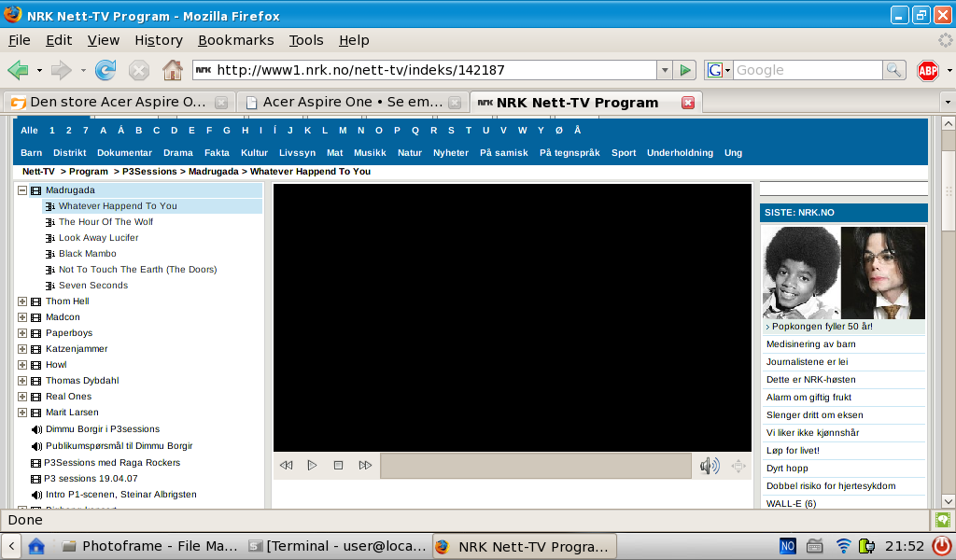Show desktop via taskbar home icon
956x560 pixels.
(x=36, y=546)
